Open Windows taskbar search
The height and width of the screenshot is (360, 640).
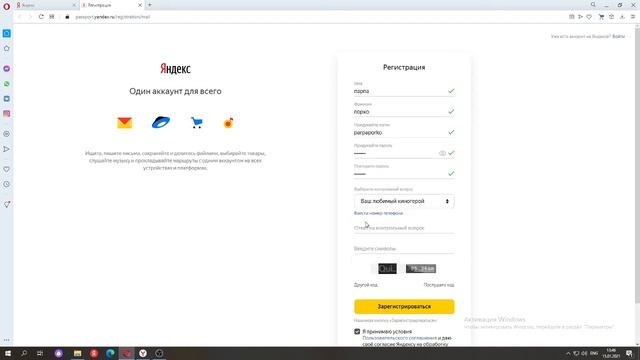(x=24, y=353)
